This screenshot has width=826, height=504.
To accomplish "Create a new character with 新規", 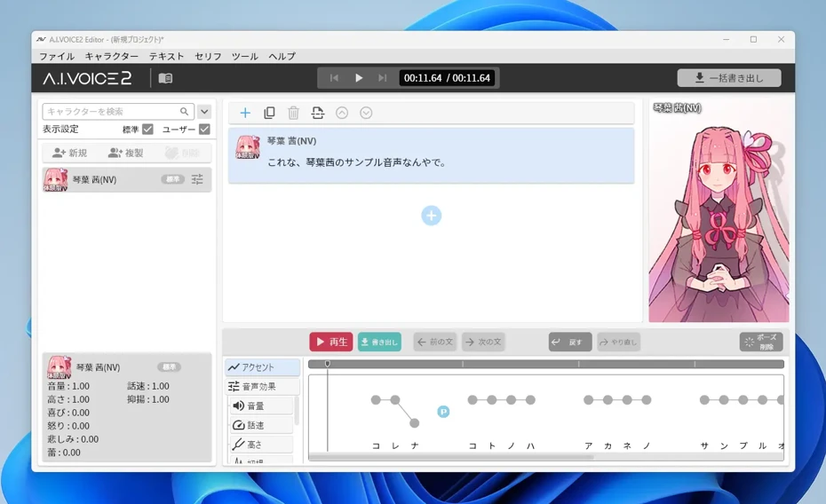I will click(70, 154).
